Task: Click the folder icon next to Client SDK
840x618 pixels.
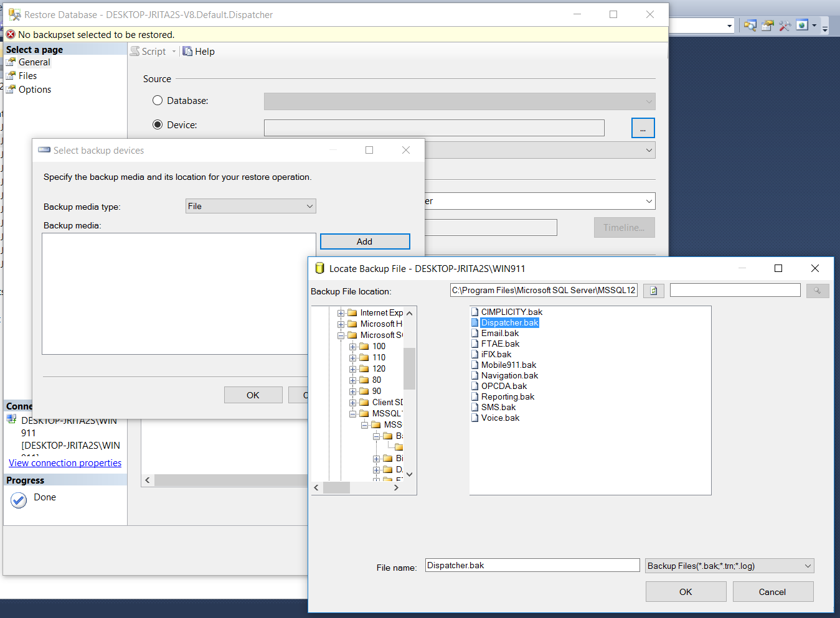Action: pos(364,402)
